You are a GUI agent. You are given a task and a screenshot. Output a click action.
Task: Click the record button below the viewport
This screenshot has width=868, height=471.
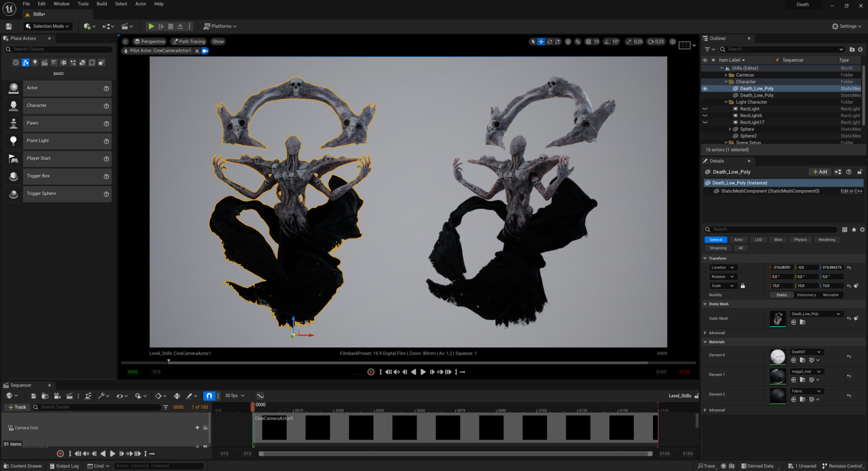371,372
